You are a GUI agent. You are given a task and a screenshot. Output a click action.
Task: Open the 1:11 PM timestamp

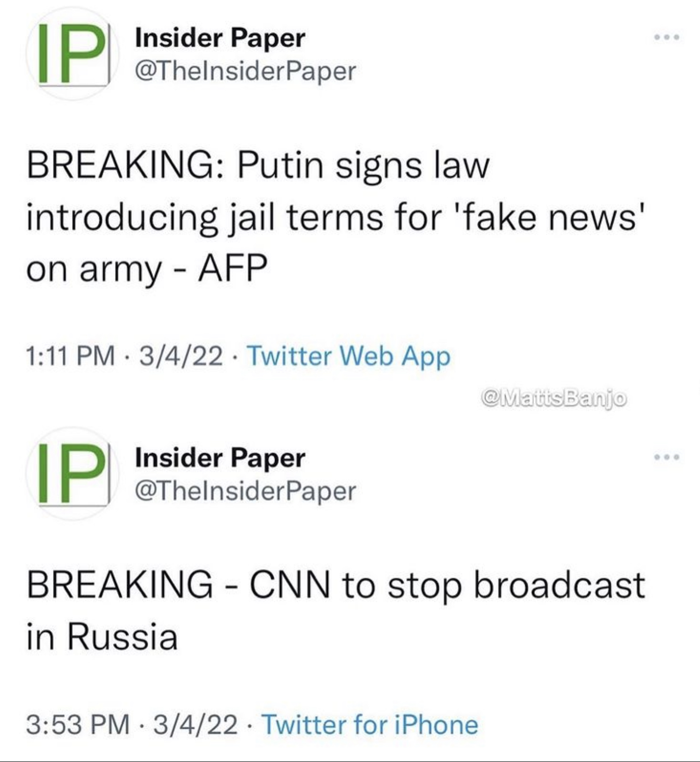(70, 356)
